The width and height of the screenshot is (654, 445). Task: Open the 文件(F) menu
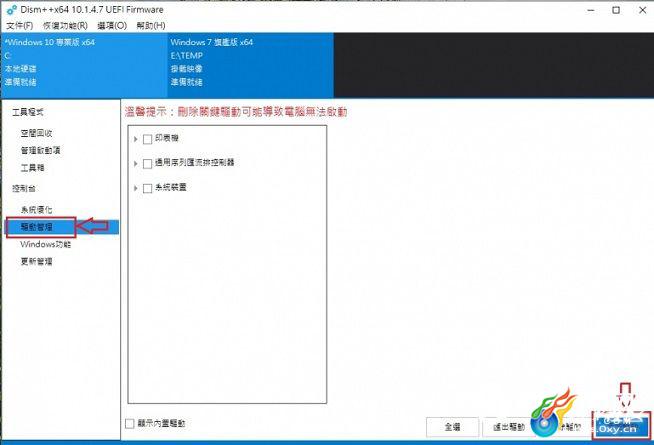point(20,25)
